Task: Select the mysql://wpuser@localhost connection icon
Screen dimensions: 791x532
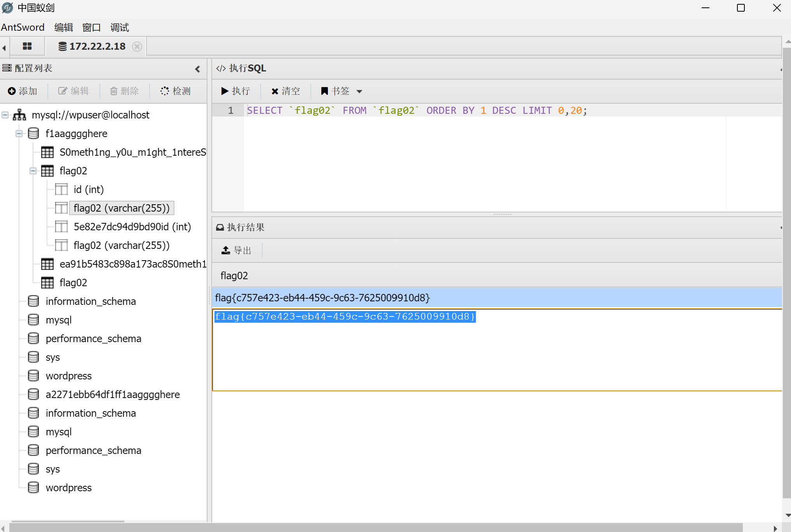Action: tap(19, 115)
